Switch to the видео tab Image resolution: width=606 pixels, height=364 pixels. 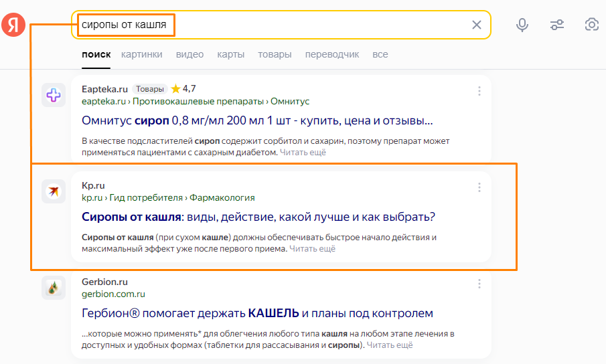(190, 54)
